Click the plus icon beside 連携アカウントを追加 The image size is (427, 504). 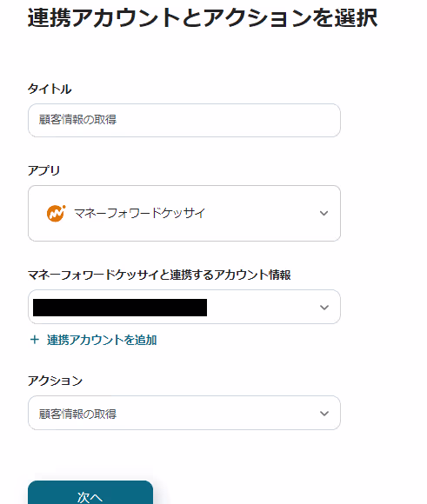(35, 340)
